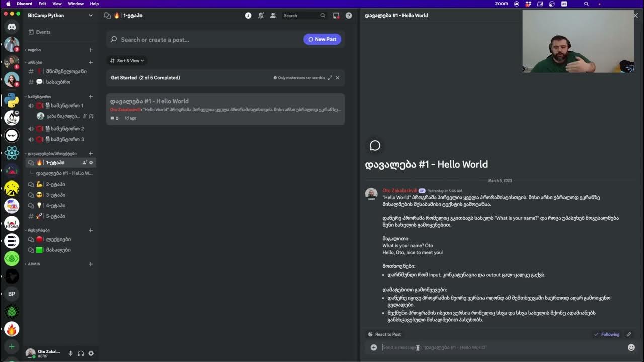
Task: Copy post link with the chain icon
Action: click(x=628, y=334)
